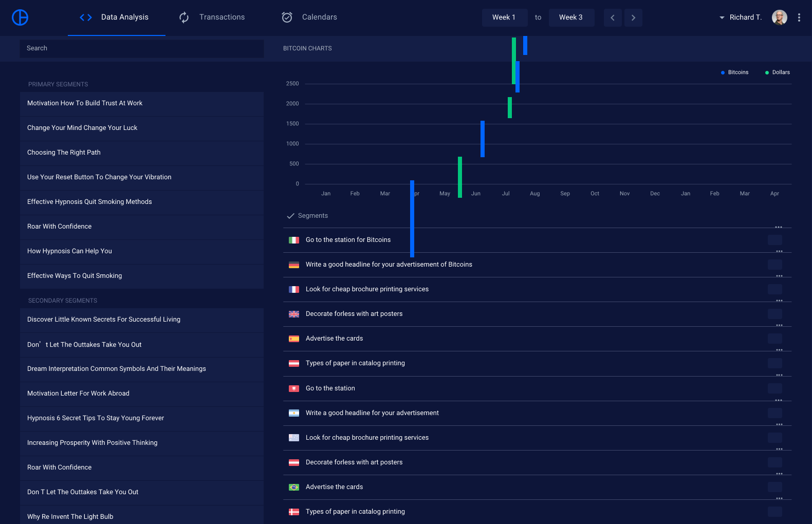812x524 pixels.
Task: Click the code brackets icon beside Data Analysis
Action: 86,17
